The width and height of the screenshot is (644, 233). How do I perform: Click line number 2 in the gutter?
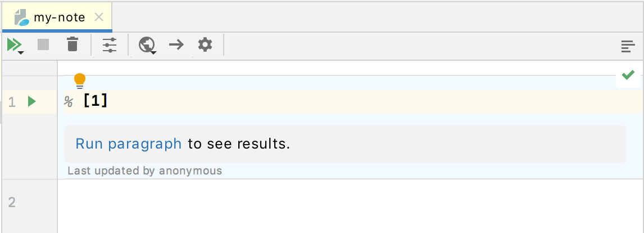click(12, 201)
